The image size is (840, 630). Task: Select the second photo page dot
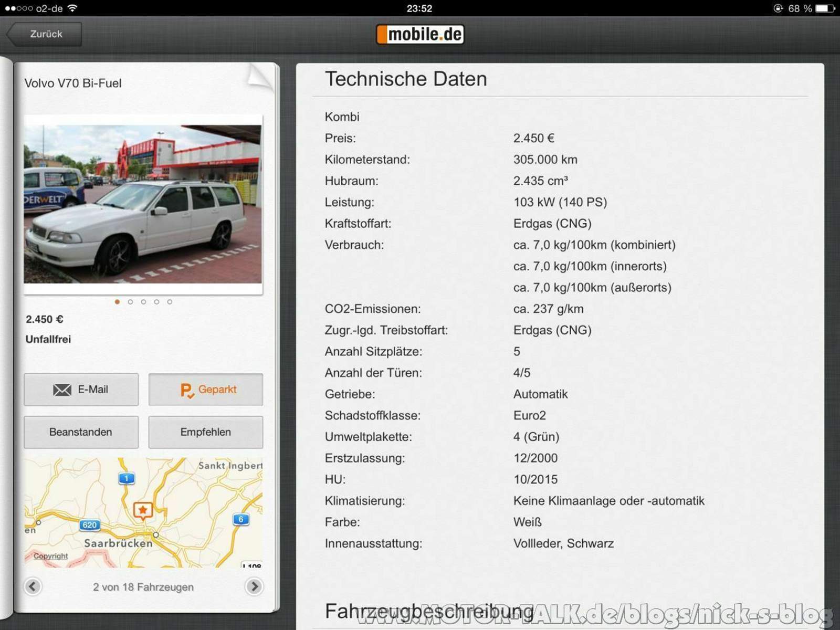pyautogui.click(x=130, y=302)
